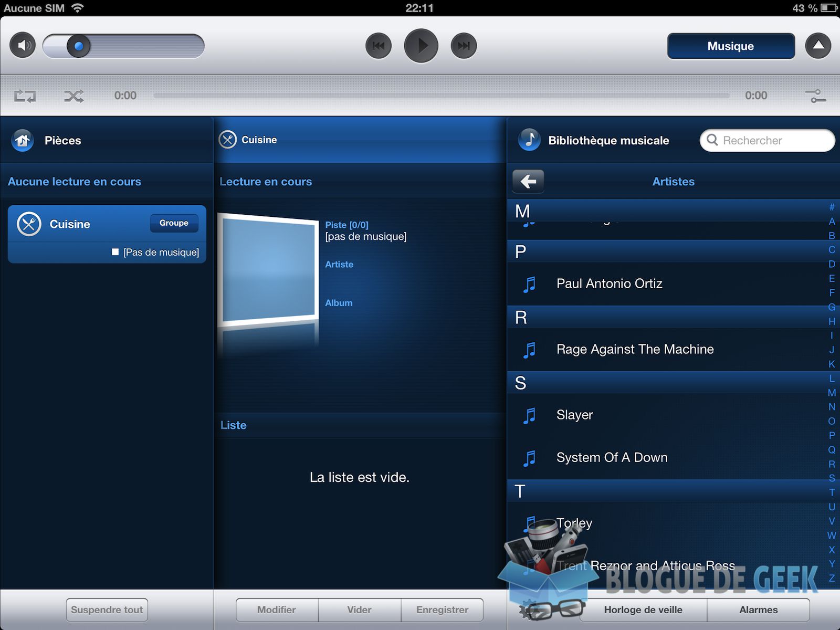The height and width of the screenshot is (630, 840).
Task: Click the S section header
Action: point(667,383)
